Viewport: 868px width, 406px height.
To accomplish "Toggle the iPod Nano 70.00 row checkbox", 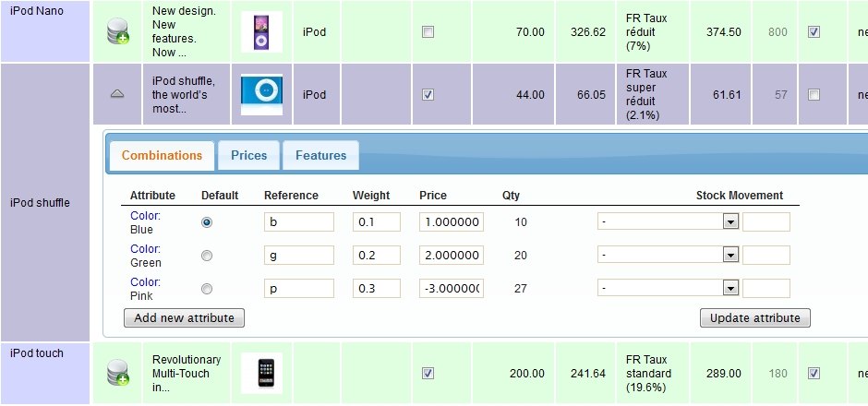I will coord(427,32).
